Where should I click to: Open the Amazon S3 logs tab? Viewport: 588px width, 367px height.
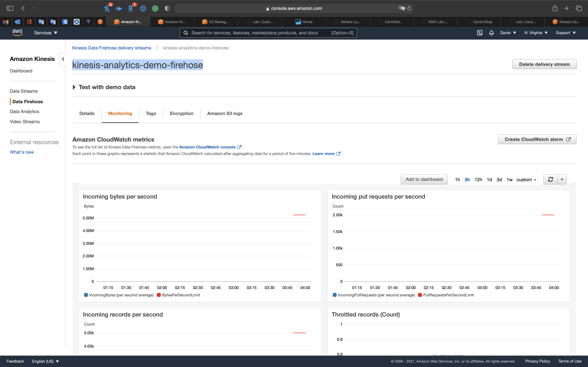point(224,113)
